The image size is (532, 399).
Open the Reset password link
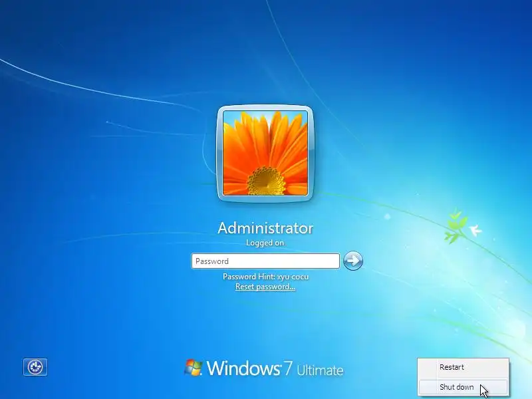click(x=265, y=287)
